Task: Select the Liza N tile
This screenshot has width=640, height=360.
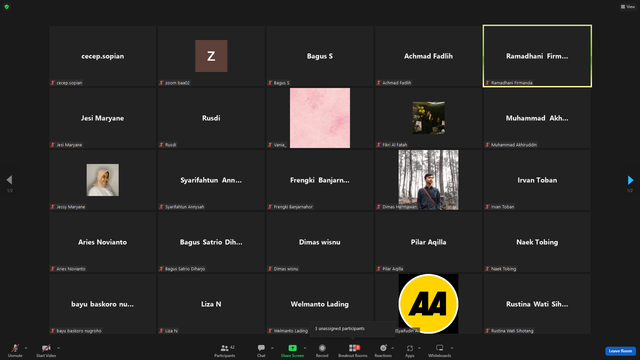Action: coord(211,304)
